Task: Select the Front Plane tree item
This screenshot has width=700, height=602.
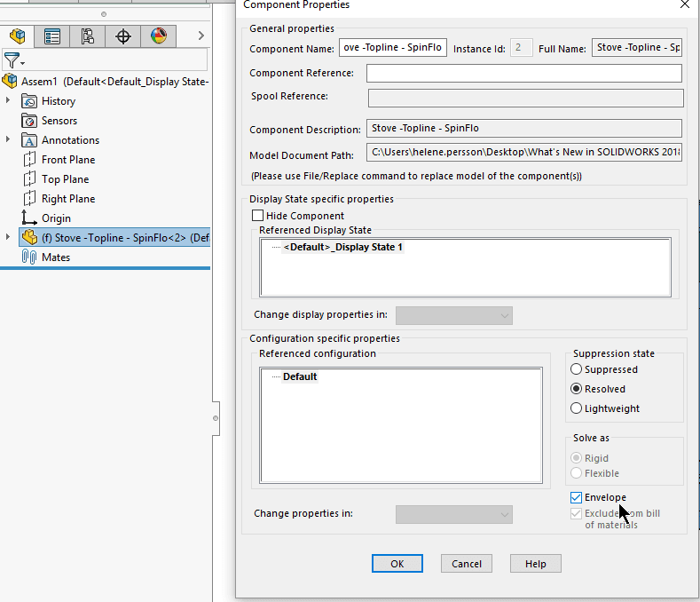Action: pyautogui.click(x=67, y=160)
